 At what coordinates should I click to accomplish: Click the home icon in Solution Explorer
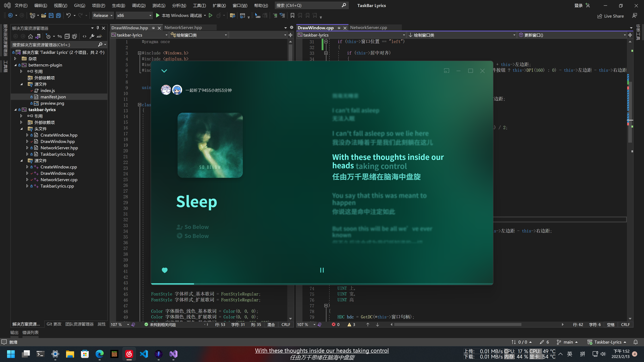point(31,37)
